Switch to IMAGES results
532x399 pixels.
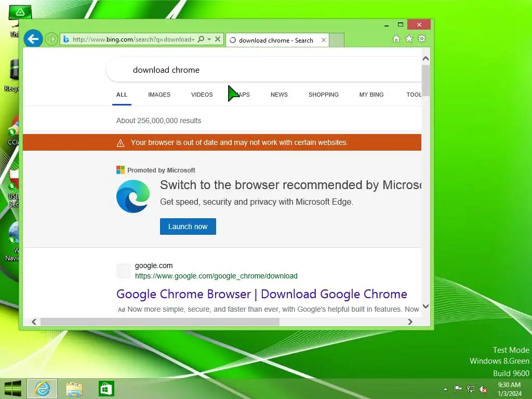[159, 95]
